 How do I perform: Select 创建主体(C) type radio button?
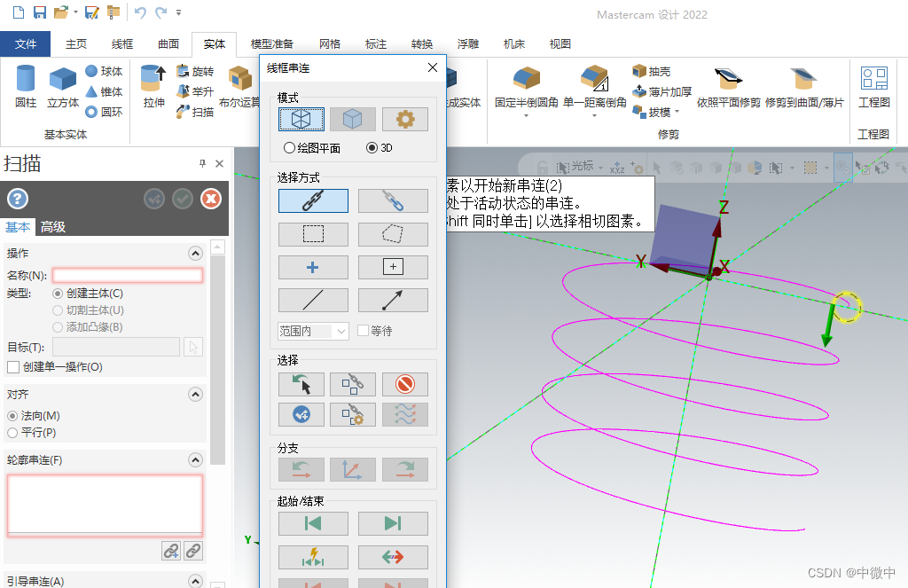(58, 294)
